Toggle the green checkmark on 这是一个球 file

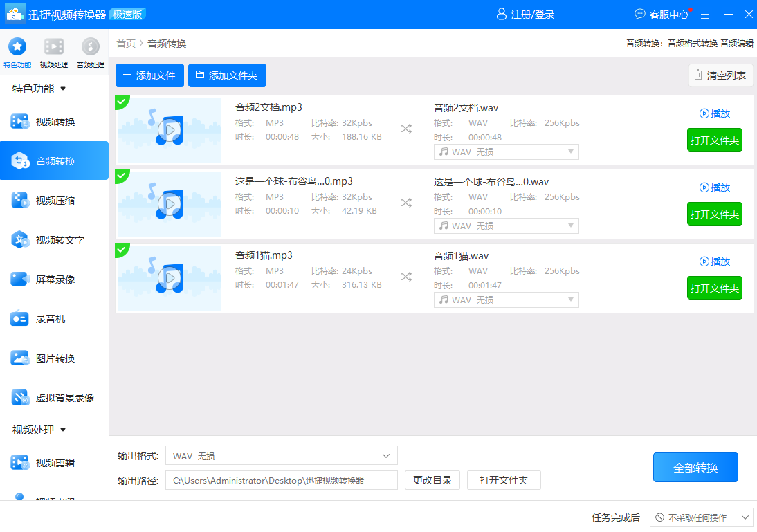pyautogui.click(x=122, y=176)
